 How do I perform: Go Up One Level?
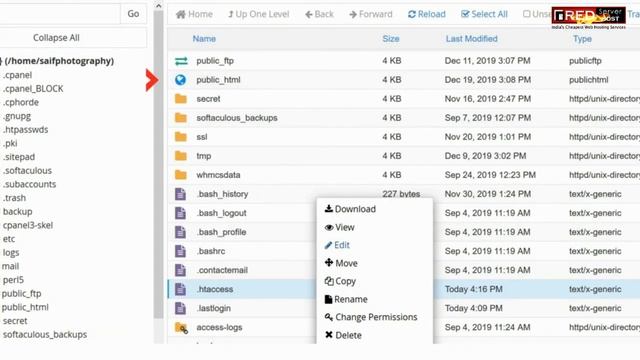point(258,14)
